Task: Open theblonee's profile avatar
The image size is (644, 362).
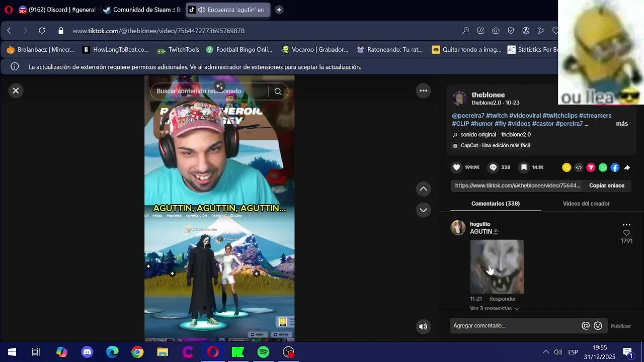Action: click(459, 99)
